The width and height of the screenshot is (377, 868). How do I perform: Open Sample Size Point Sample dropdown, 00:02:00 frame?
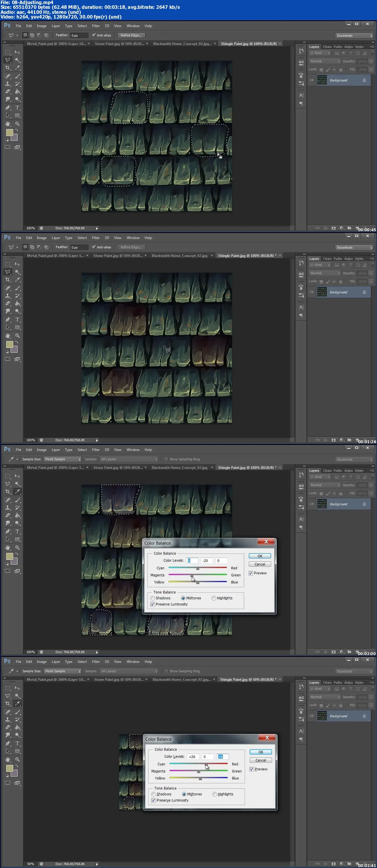(x=62, y=459)
